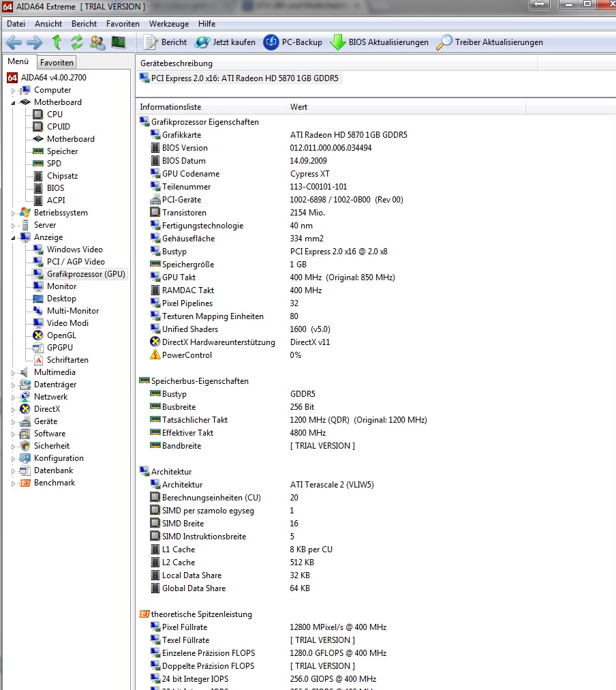Click the OpenGL tree icon
616x690 pixels.
pos(38,335)
